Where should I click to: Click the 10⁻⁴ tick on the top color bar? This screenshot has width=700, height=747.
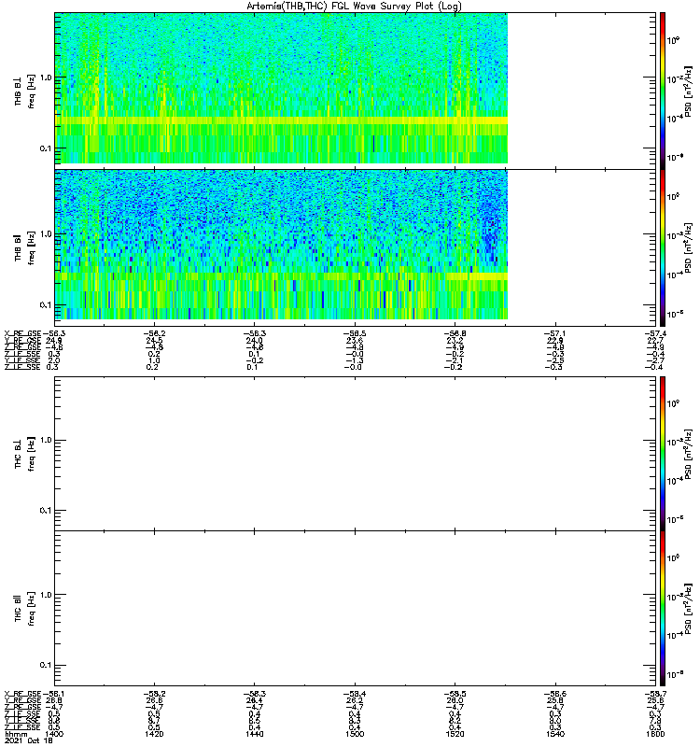coord(676,119)
